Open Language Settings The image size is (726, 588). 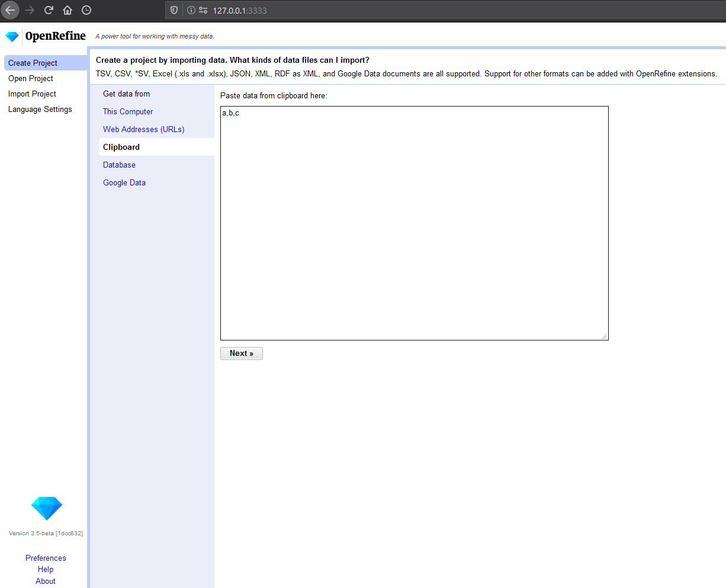40,109
